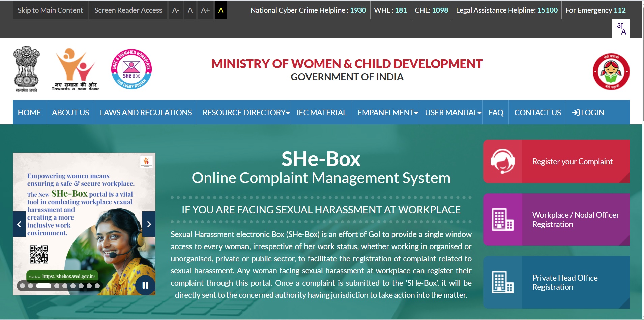Click the SHe-Box promotional slide image
Image resolution: width=644 pixels, height=320 pixels.
pos(84,224)
